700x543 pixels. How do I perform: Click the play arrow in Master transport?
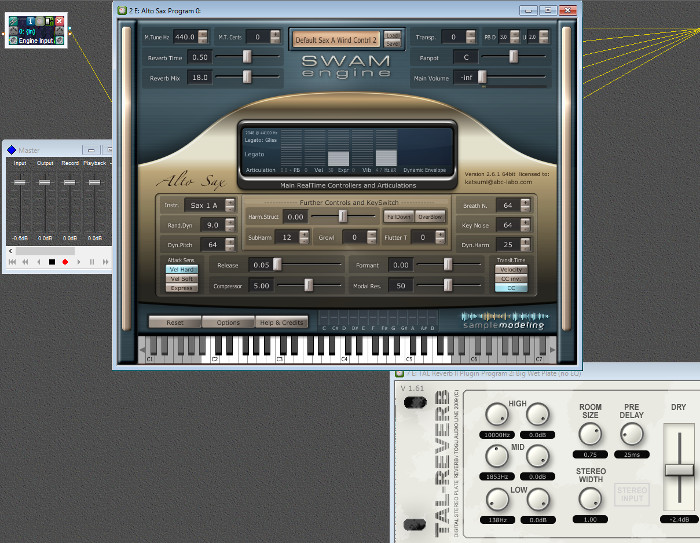pos(79,262)
